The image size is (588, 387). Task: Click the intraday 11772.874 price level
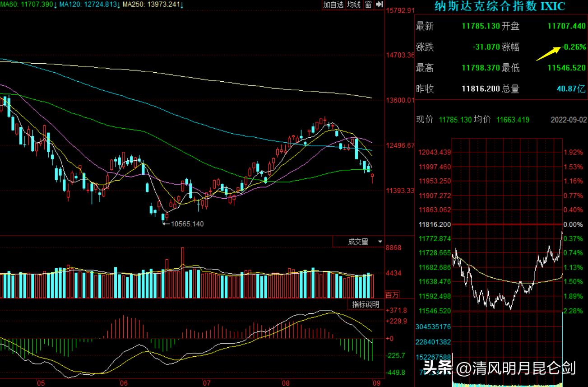pyautogui.click(x=435, y=238)
